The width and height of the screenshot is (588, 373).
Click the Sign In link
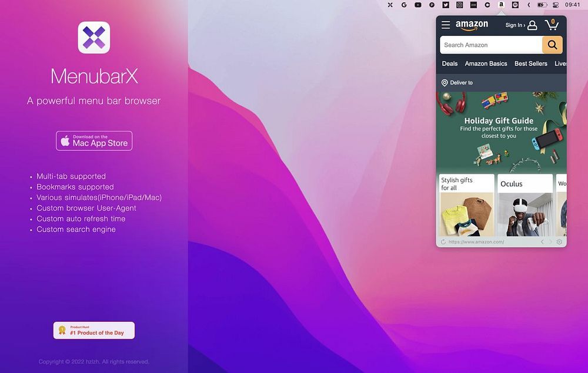coord(515,25)
